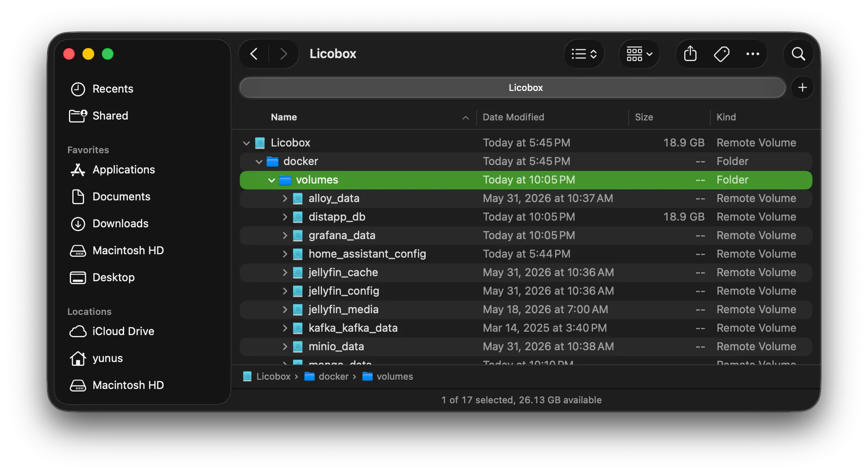Sort by the Size column header
The image size is (868, 474).
point(644,117)
